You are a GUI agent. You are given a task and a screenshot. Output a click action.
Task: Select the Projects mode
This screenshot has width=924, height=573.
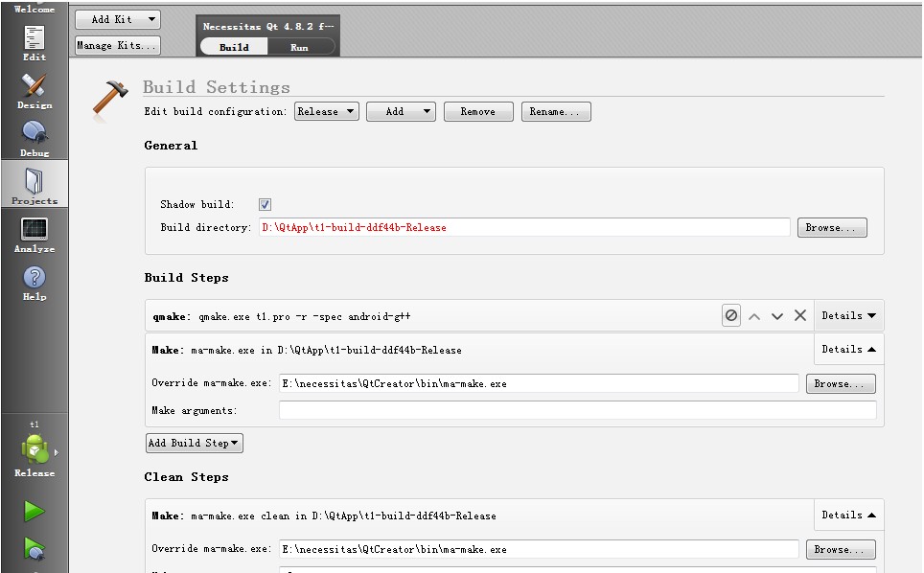(35, 185)
